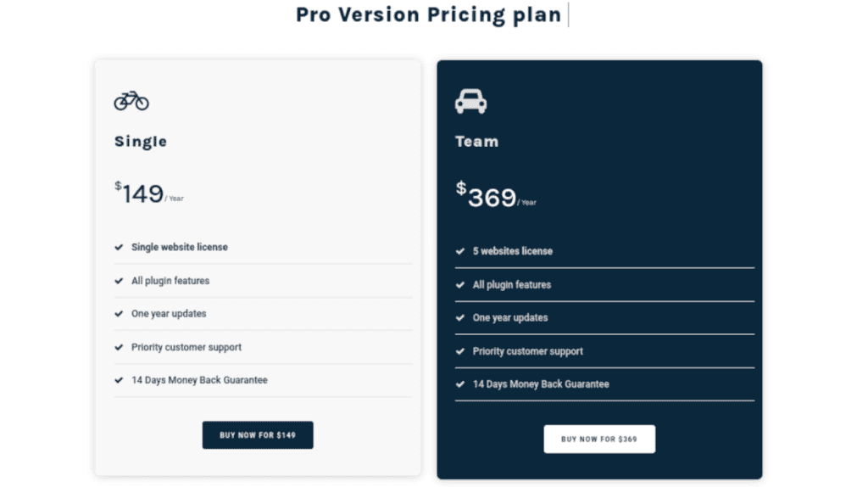Viewport: 868px width, 487px height.
Task: Click Single plan's Priority customer support text
Action: click(186, 347)
